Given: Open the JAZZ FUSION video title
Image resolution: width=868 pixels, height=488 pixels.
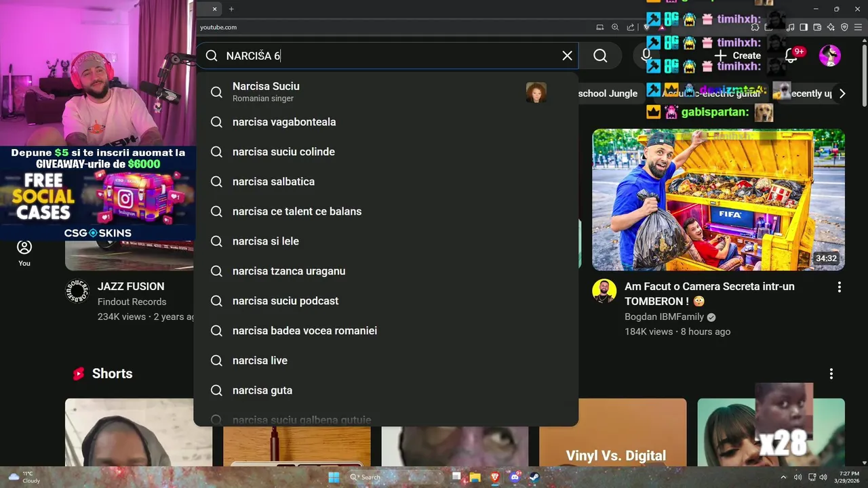Looking at the screenshot, I should (131, 286).
